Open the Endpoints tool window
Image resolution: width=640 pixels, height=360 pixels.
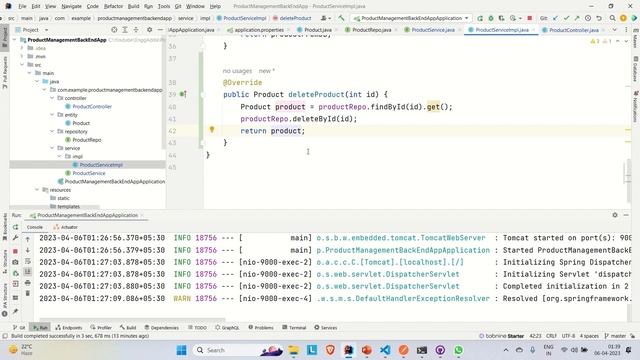(69, 327)
